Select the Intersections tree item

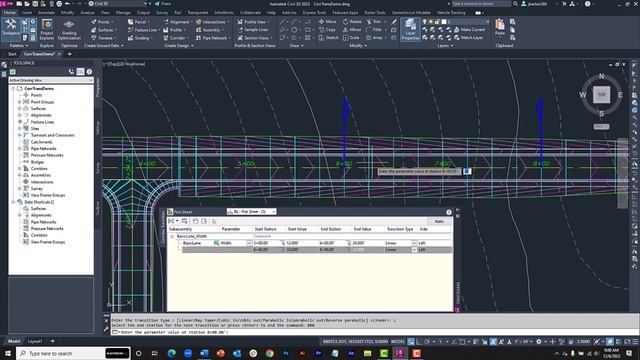[x=42, y=182]
